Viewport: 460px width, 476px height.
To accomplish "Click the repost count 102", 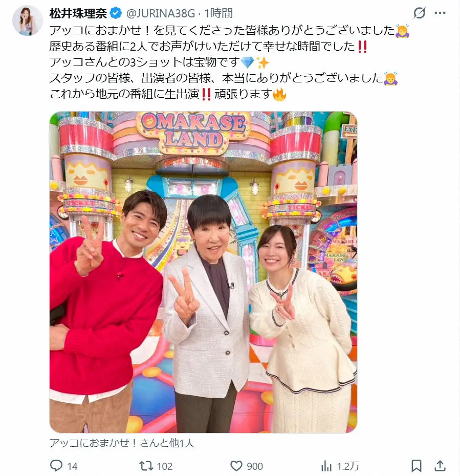I will pos(165,466).
